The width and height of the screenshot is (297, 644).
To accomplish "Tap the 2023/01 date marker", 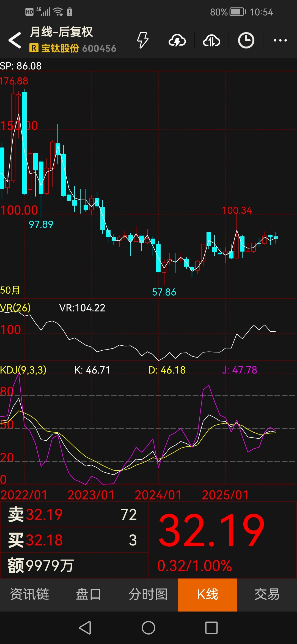I will click(91, 495).
